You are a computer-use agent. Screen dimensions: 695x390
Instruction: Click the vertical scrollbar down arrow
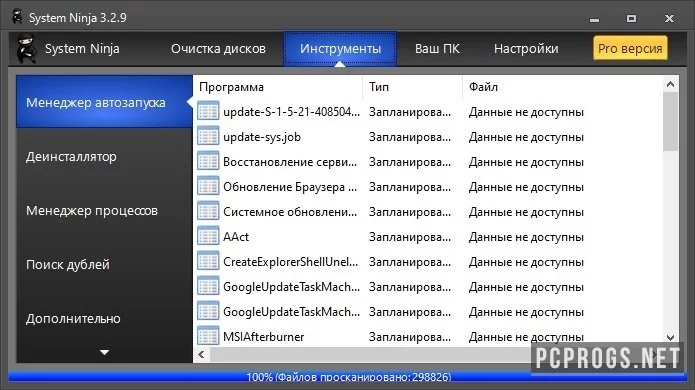click(671, 337)
